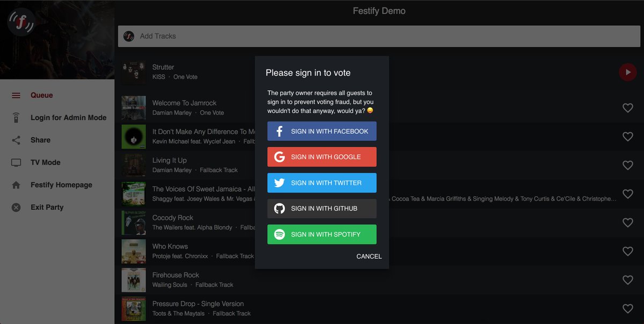Cancel the sign-in dialog
This screenshot has width=644, height=324.
369,256
